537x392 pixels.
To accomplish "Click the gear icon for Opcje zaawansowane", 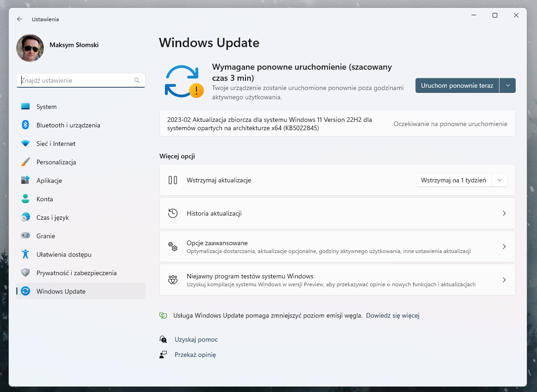I will [173, 247].
